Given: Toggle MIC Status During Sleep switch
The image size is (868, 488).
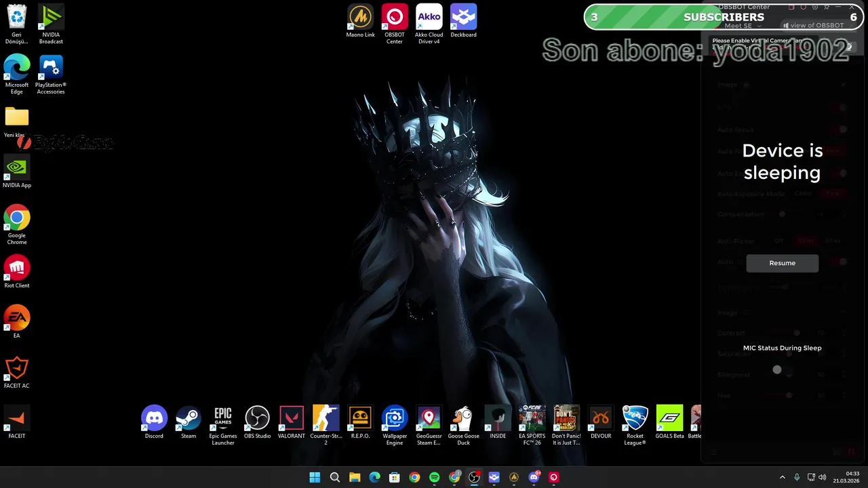Looking at the screenshot, I should click(x=783, y=370).
